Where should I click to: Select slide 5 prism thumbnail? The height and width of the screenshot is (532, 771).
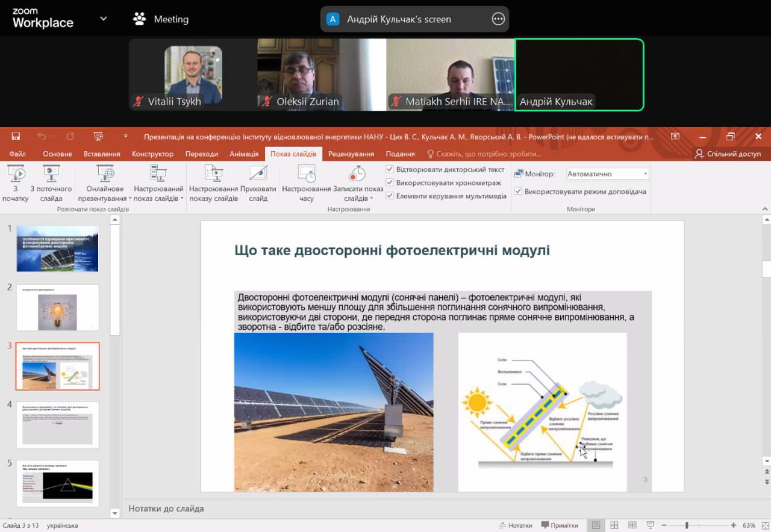coord(57,483)
